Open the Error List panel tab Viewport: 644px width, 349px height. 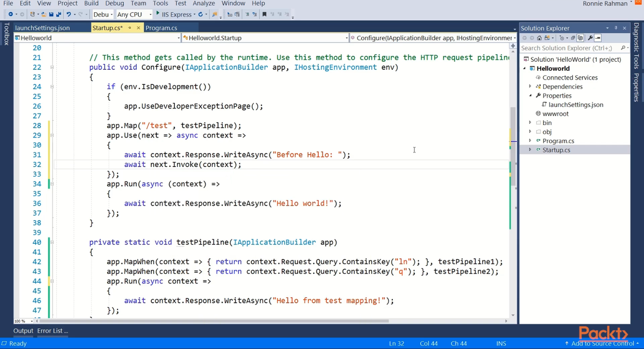[53, 331]
